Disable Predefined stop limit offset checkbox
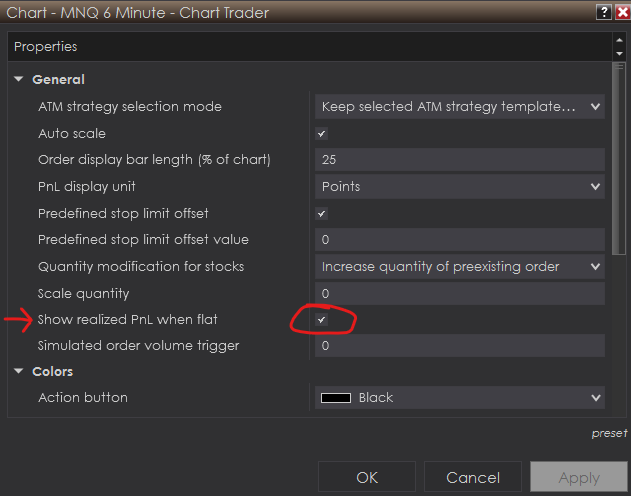Screen dimensions: 631x496 coord(322,213)
